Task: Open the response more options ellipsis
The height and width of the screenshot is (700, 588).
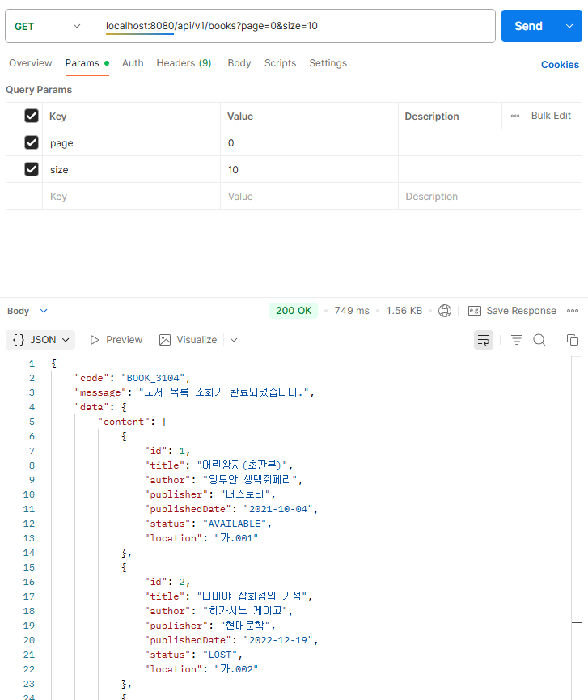Action: pos(573,311)
